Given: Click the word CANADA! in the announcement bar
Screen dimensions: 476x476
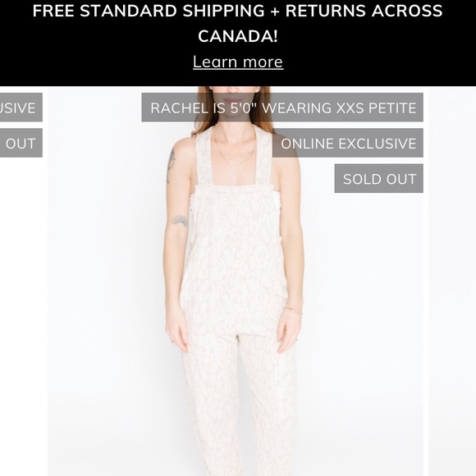Looking at the screenshot, I should [x=238, y=36].
